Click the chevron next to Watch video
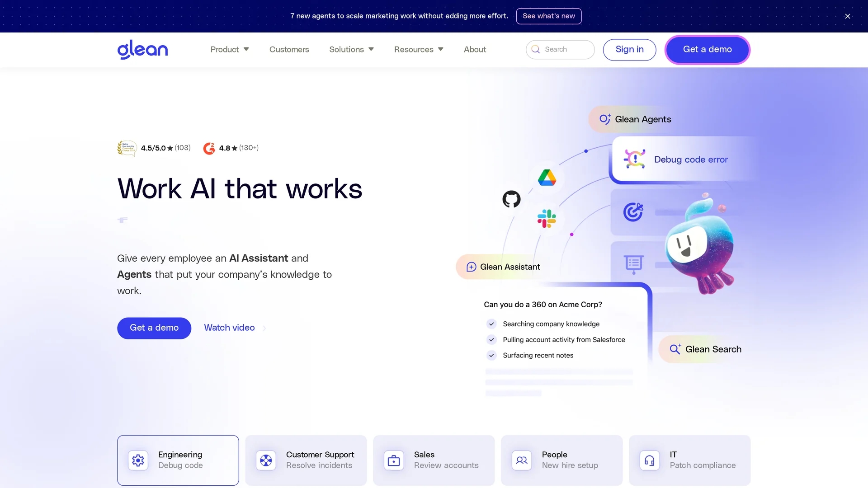This screenshot has width=868, height=488. click(264, 328)
